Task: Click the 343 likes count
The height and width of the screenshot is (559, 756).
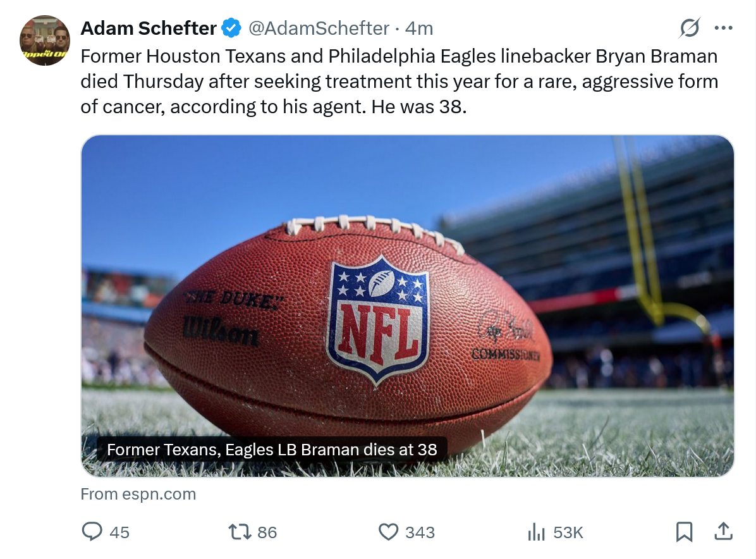Action: point(420,532)
